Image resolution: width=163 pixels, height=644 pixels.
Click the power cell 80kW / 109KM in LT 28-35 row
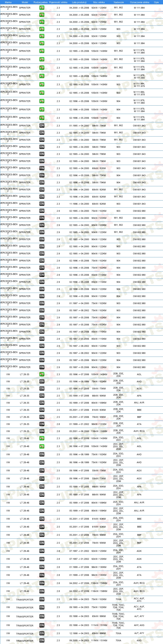(x=99, y=403)
